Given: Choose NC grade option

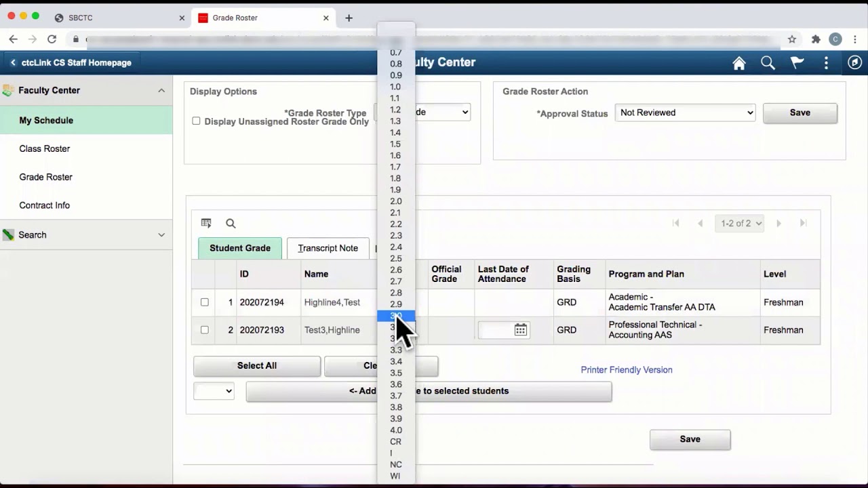Looking at the screenshot, I should pyautogui.click(x=396, y=465).
